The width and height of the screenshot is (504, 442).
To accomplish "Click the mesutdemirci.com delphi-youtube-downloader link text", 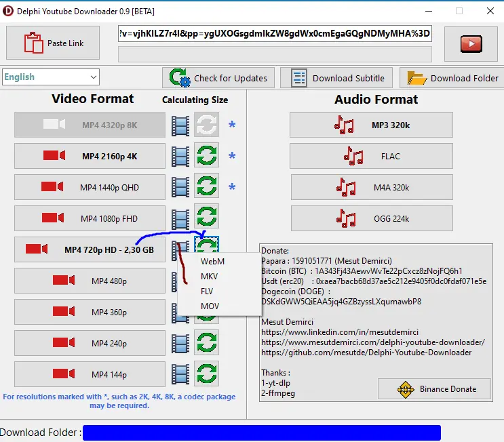I will click(x=373, y=342).
